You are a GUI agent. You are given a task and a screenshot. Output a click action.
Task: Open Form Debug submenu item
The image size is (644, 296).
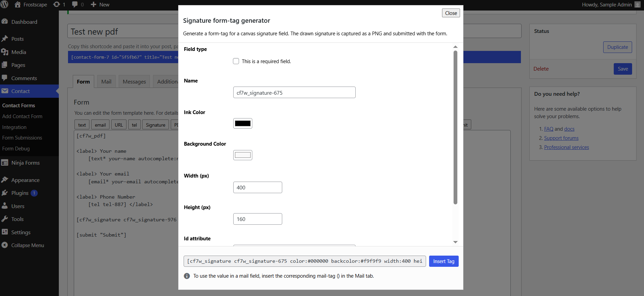(x=16, y=148)
